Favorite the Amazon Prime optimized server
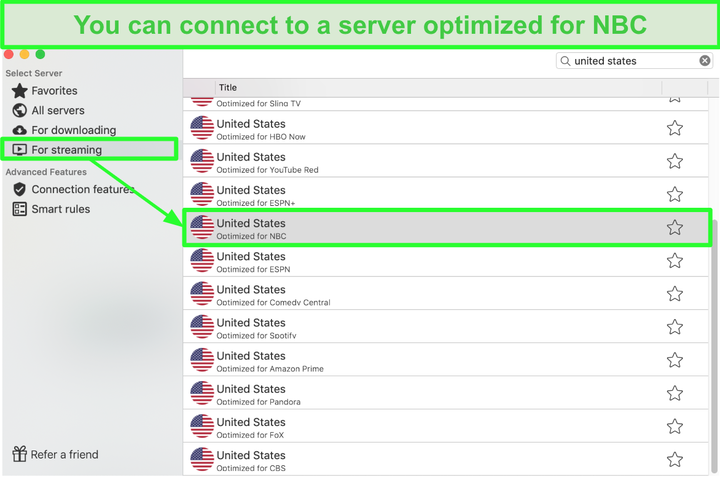Image resolution: width=720 pixels, height=477 pixels. (x=675, y=360)
